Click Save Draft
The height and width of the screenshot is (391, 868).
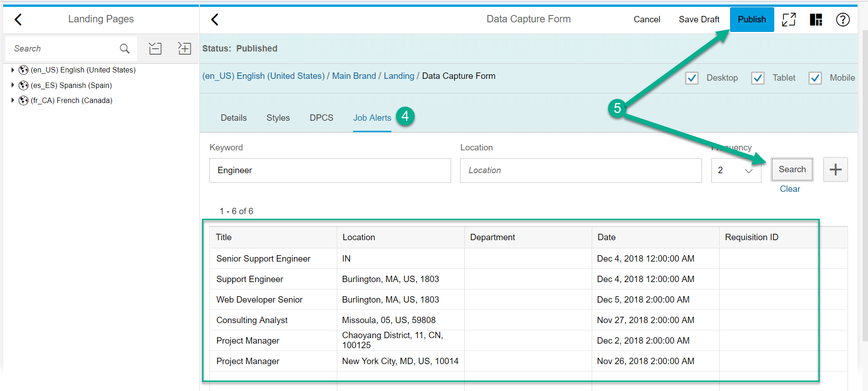pos(699,19)
